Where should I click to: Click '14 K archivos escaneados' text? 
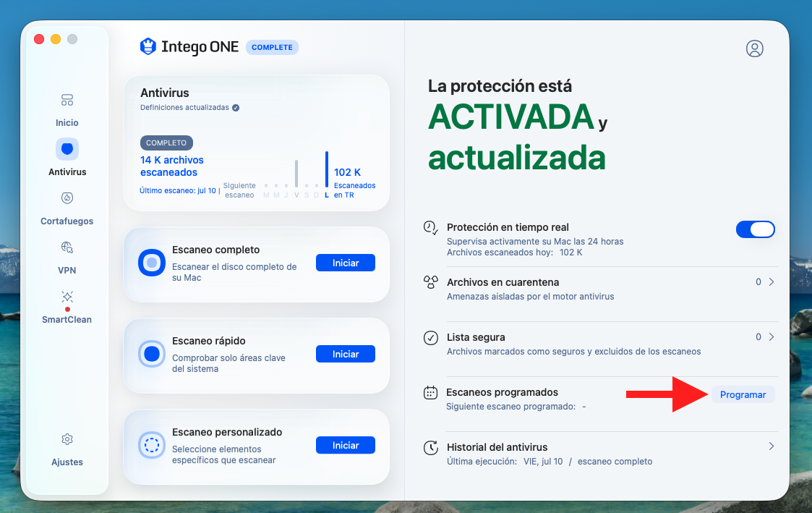click(x=172, y=166)
